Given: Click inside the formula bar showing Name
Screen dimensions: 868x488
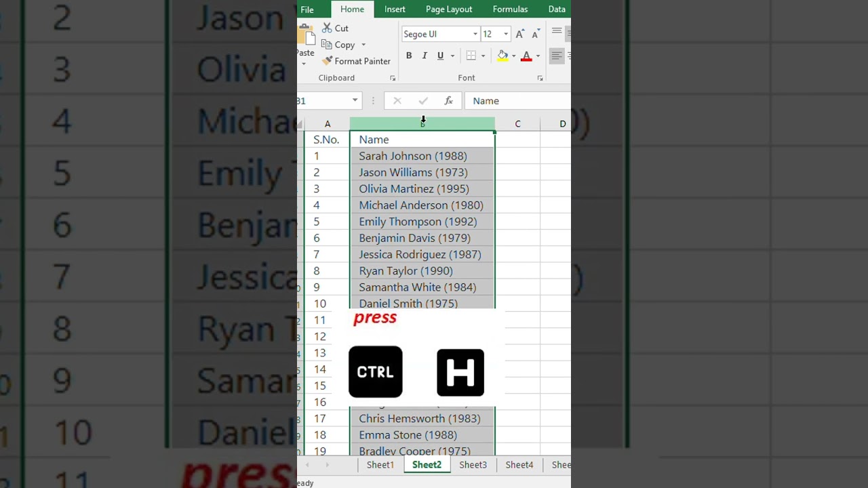Looking at the screenshot, I should click(x=517, y=101).
